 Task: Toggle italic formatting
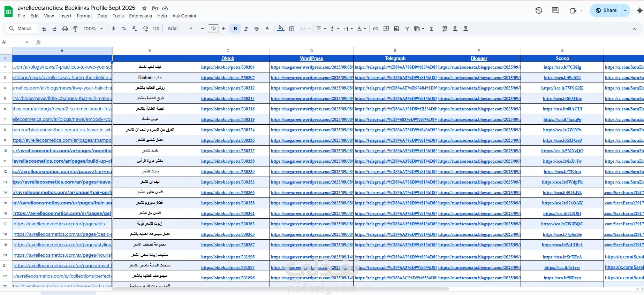point(246,29)
